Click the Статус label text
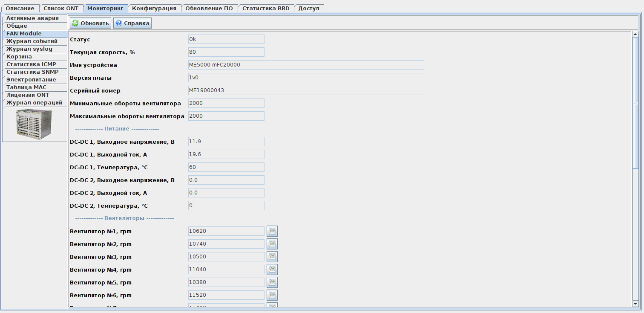This screenshot has width=644, height=313. click(x=80, y=40)
